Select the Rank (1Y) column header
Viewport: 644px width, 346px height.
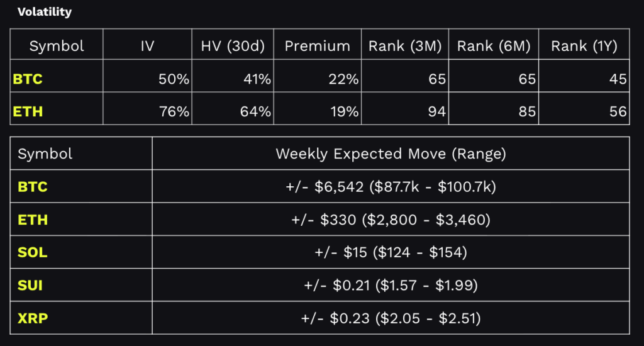[585, 46]
